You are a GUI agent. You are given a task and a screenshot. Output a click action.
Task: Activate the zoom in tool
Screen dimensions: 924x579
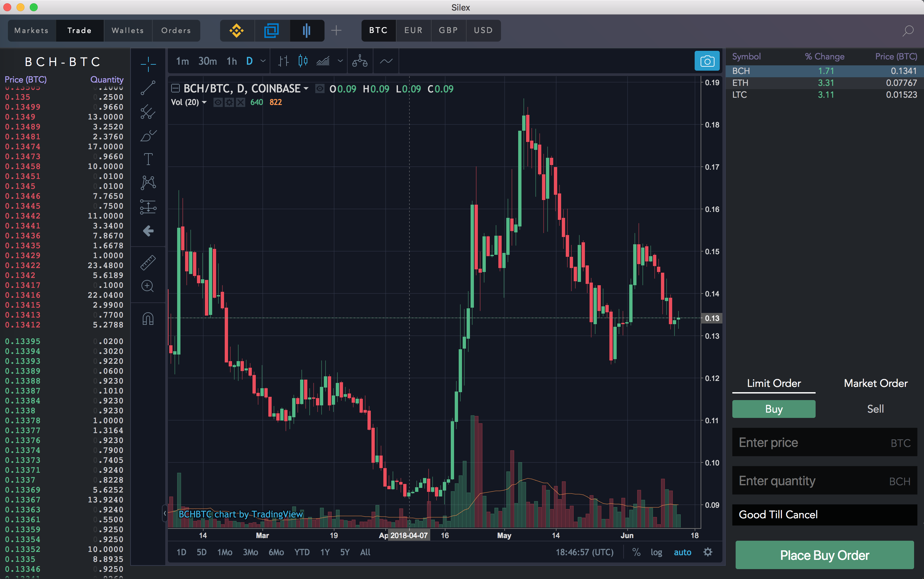pos(148,286)
